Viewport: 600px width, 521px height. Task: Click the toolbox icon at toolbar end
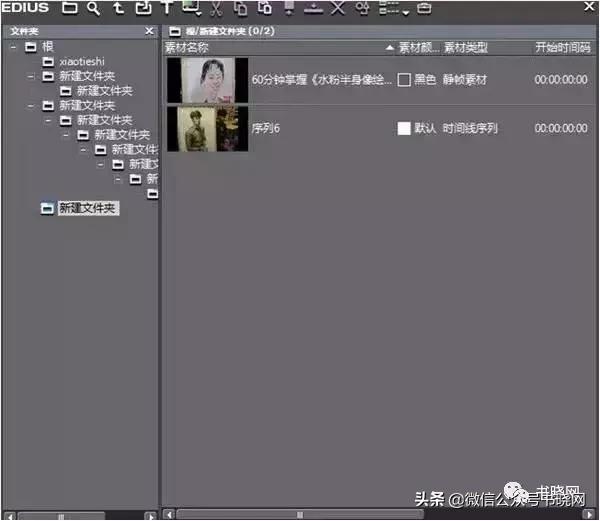coord(424,9)
